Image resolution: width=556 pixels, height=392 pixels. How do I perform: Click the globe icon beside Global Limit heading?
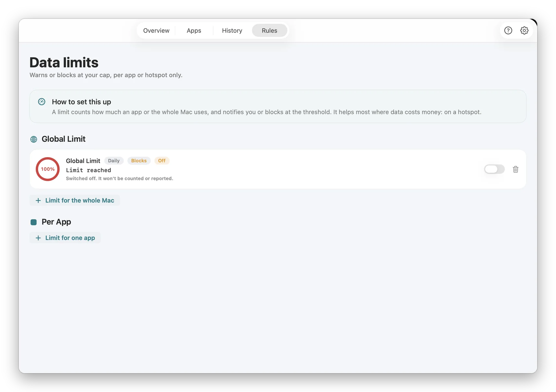point(34,139)
